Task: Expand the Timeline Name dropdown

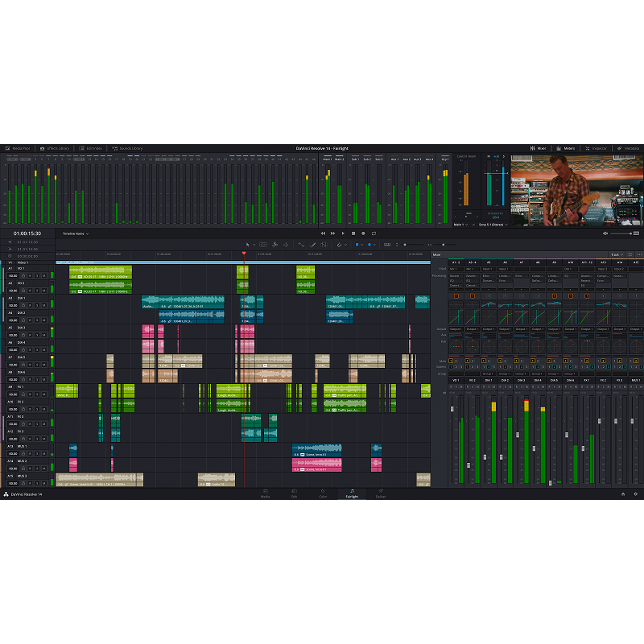Action: point(76,233)
